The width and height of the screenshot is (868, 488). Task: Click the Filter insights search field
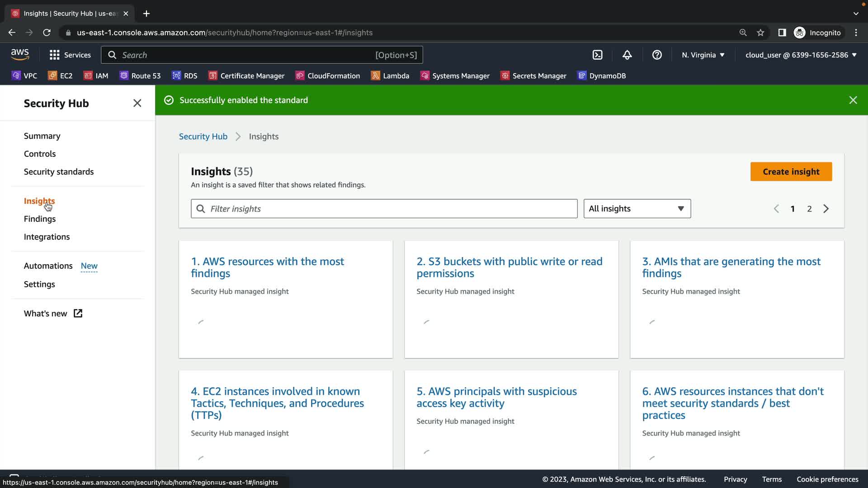384,209
